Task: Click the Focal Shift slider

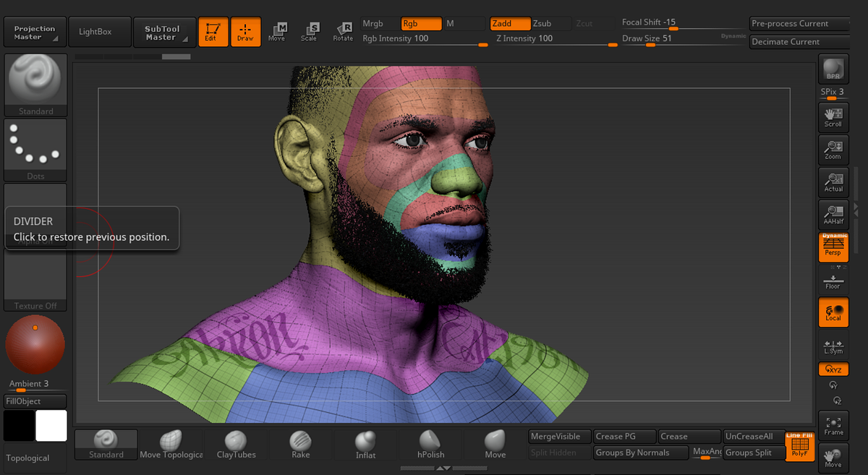Action: (x=683, y=23)
